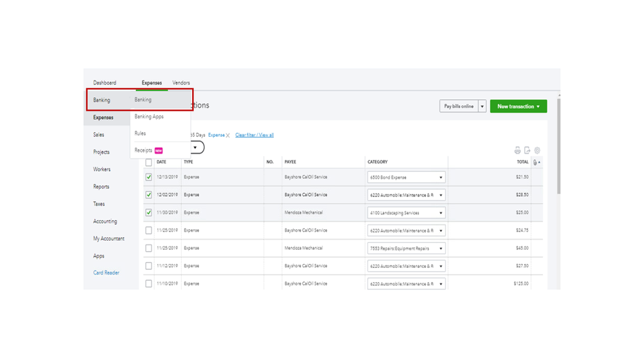This screenshot has width=644, height=362.
Task: Open My Accountant in the sidebar
Action: tap(109, 238)
